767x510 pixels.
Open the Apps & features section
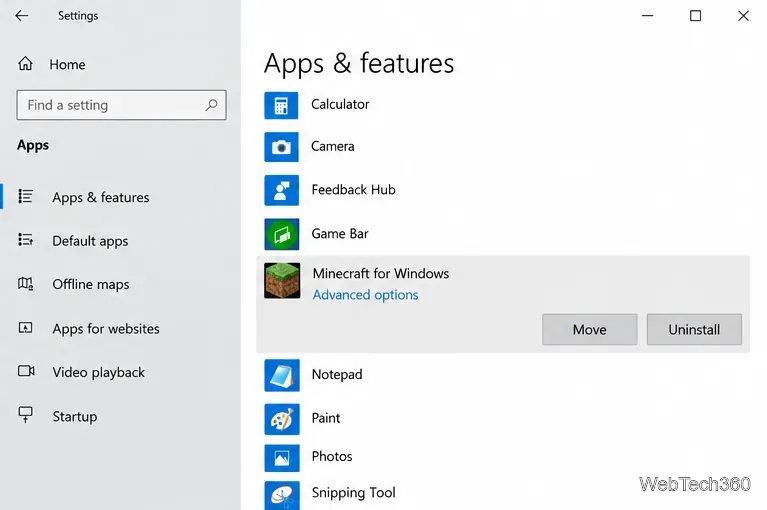tap(100, 197)
